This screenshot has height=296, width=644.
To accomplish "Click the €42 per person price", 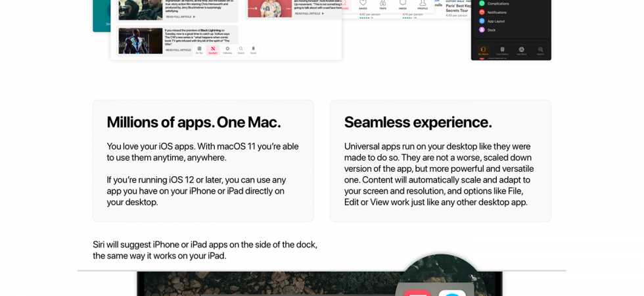I will [x=371, y=14].
